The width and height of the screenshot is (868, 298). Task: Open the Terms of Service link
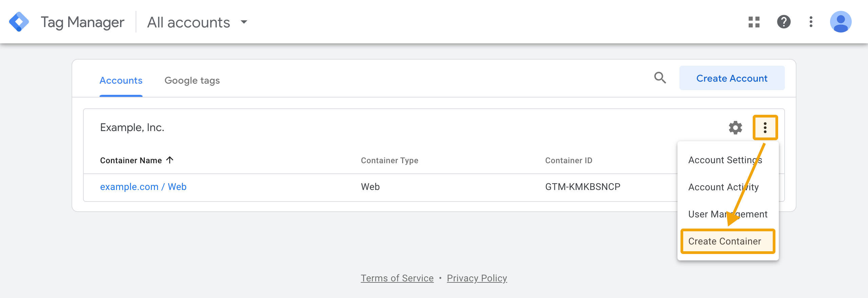click(397, 278)
